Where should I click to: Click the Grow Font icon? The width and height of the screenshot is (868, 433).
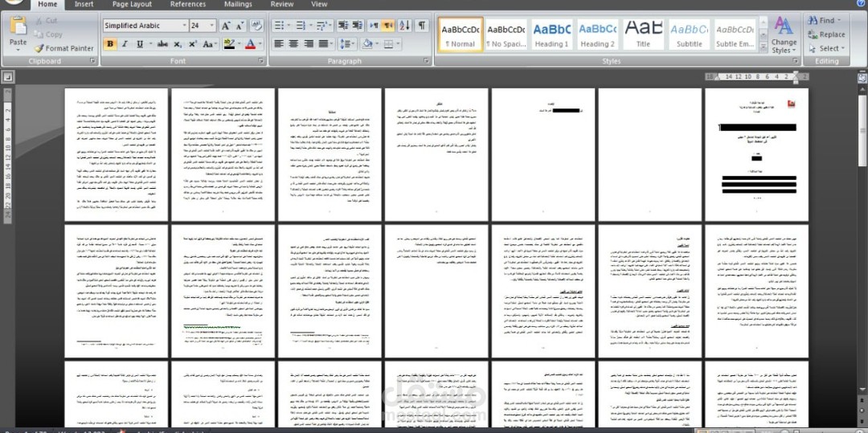(x=225, y=26)
